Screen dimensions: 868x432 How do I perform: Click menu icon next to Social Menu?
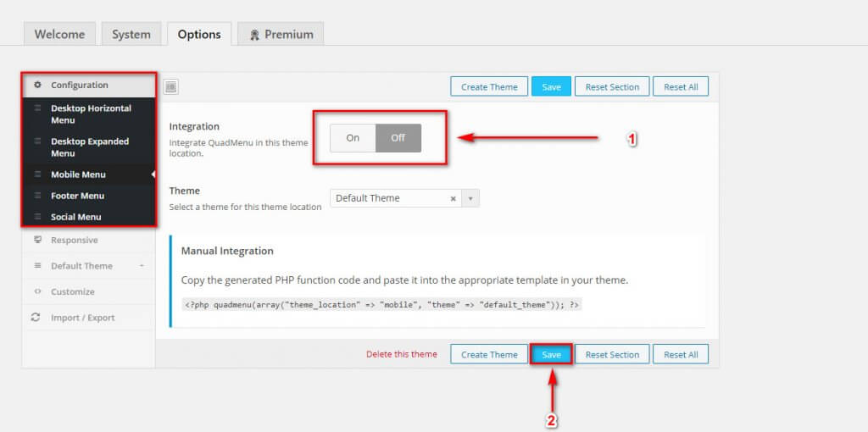click(37, 217)
